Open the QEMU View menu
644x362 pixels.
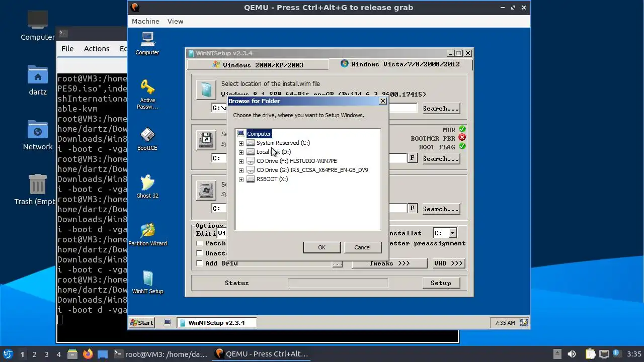tap(175, 21)
